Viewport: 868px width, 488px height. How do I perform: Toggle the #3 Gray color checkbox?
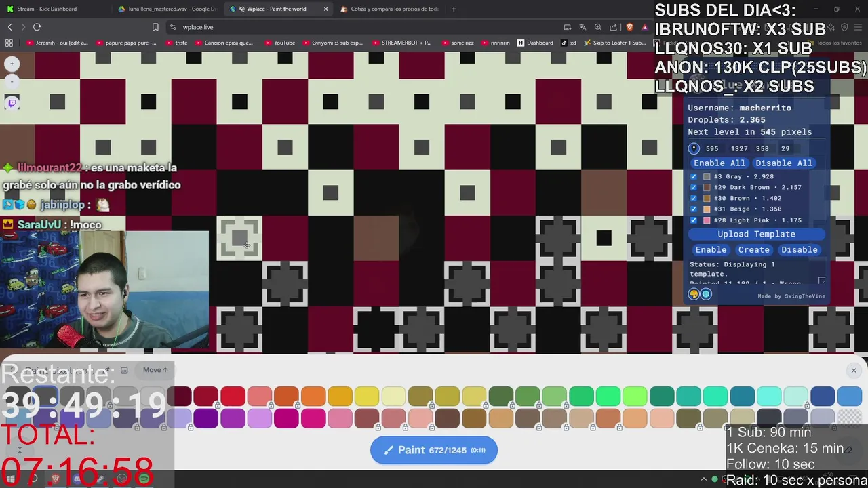pyautogui.click(x=693, y=176)
